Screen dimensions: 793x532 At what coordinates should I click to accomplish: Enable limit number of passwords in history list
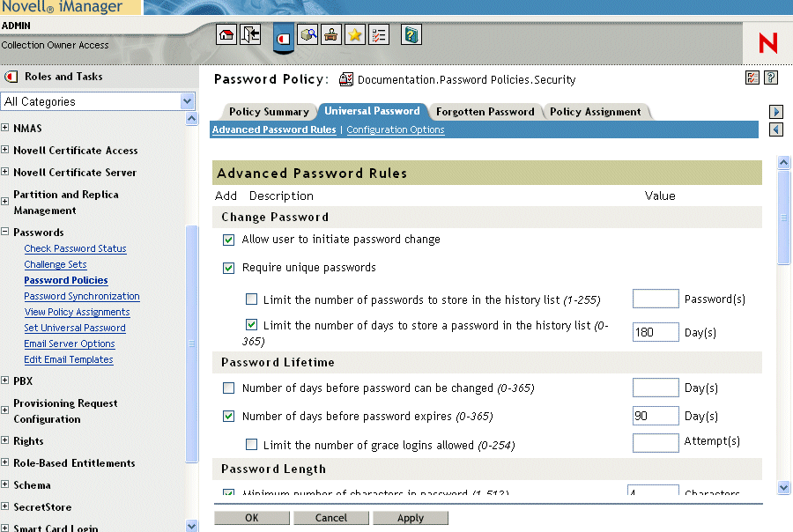point(251,299)
